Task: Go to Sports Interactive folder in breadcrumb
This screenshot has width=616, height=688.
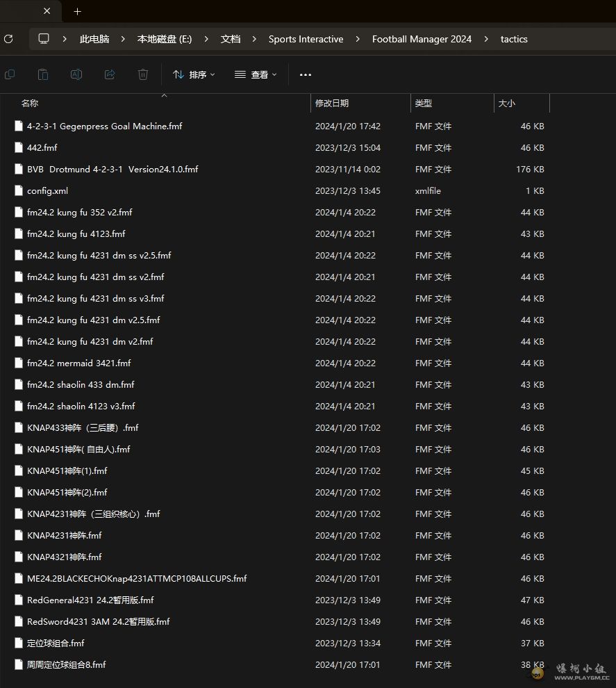Action: pos(306,39)
